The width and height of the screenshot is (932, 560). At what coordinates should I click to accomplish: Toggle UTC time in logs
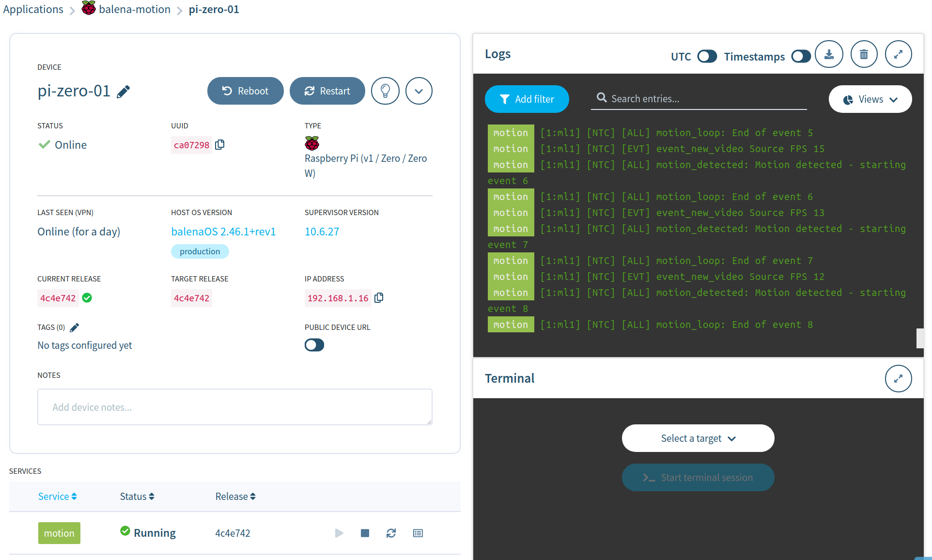coord(707,57)
